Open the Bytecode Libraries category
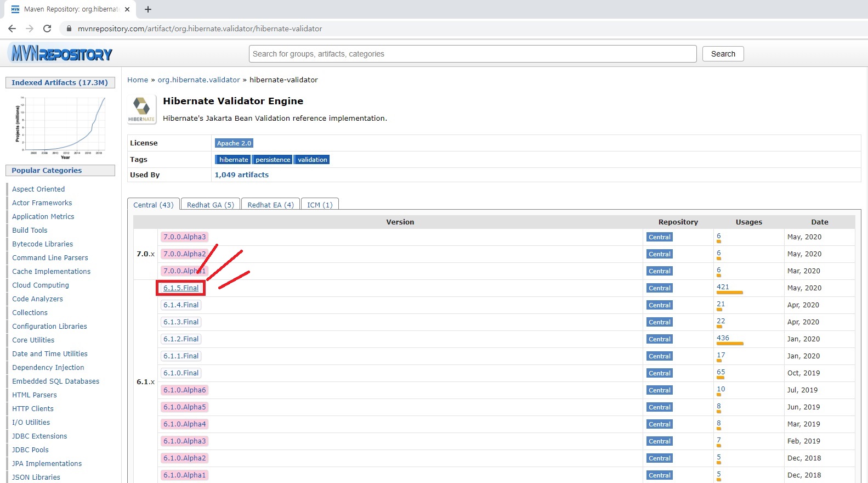Viewport: 868px width, 483px height. pyautogui.click(x=43, y=244)
